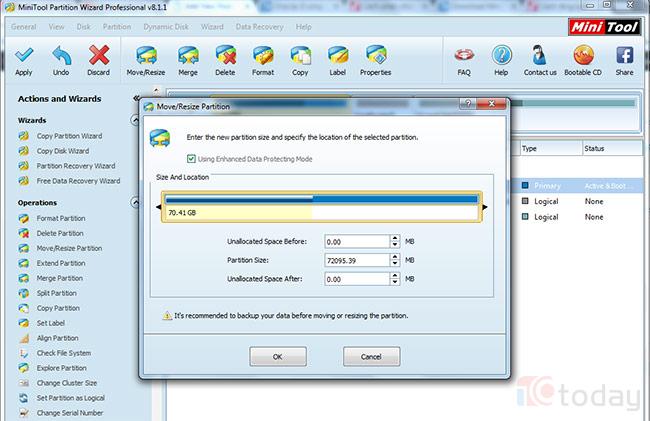Collapse the Operations section
The width and height of the screenshot is (650, 421).
135,202
